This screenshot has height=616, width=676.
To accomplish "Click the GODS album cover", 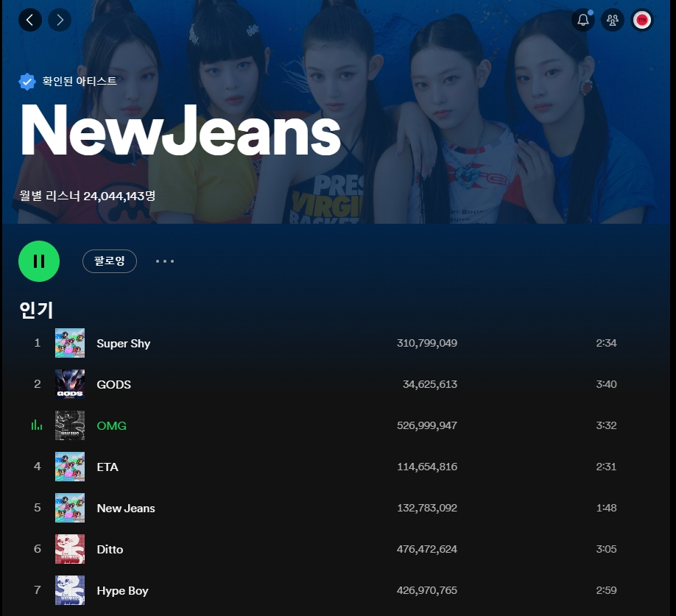I will (70, 384).
